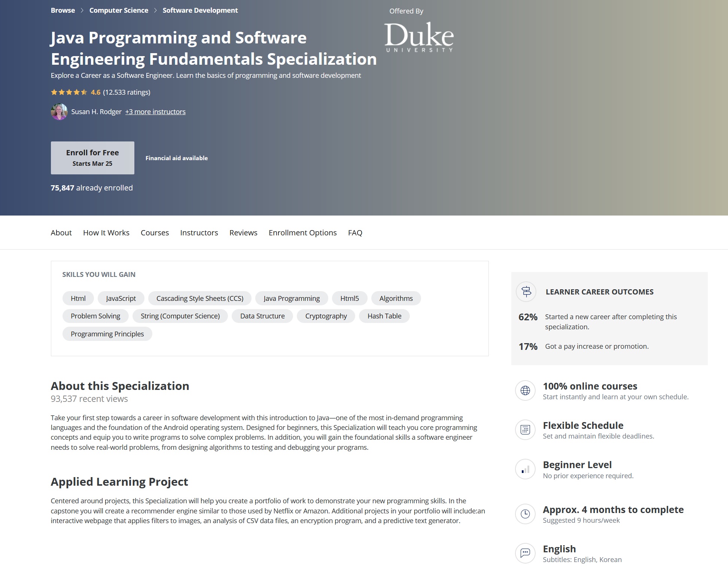The height and width of the screenshot is (580, 728).
Task: Open the Software Development breadcrumb
Action: coord(200,10)
